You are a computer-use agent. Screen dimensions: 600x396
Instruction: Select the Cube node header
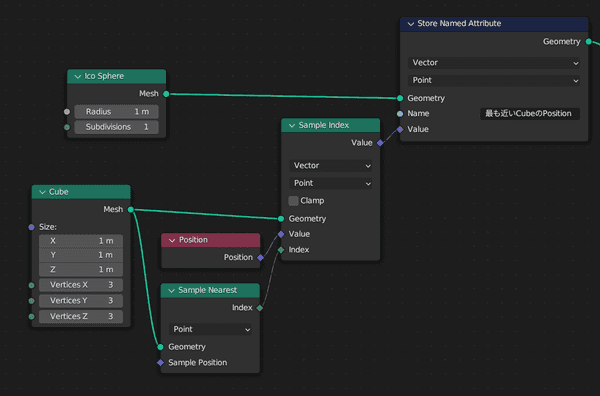pos(81,192)
